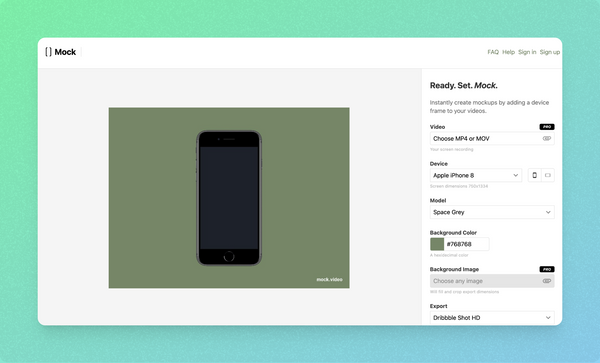Viewport: 600px width, 363px height.
Task: Click Sign up link
Action: pyautogui.click(x=549, y=52)
